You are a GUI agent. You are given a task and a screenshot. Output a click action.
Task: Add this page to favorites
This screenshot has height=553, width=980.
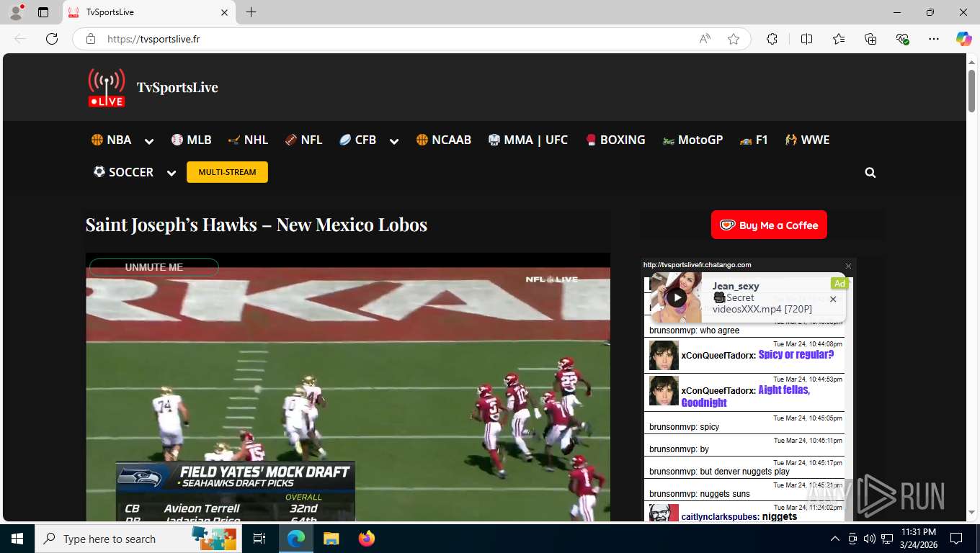coord(734,39)
